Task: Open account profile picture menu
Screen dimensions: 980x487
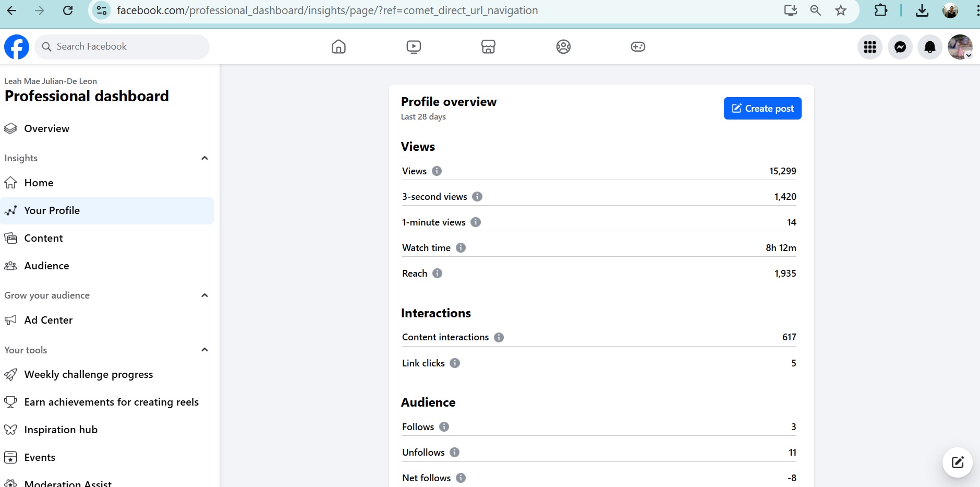Action: [x=960, y=47]
